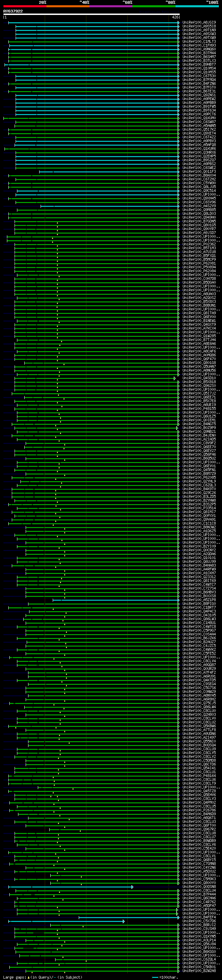
Task: Select hit label UniRef100_A4S2V9
Action: [x=199, y=206]
